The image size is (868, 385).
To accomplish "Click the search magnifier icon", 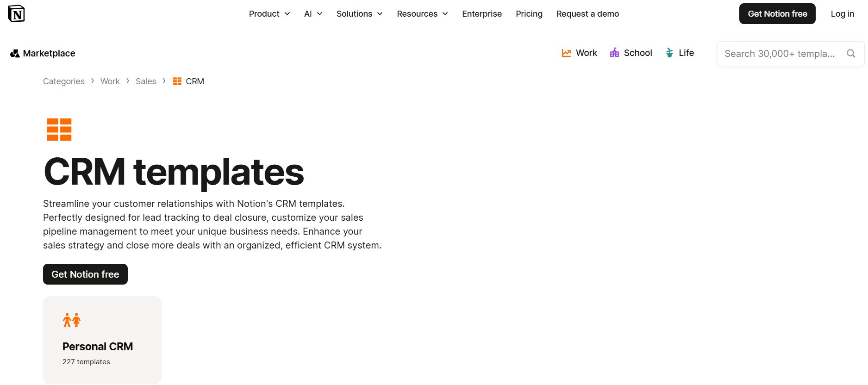I will pyautogui.click(x=851, y=54).
